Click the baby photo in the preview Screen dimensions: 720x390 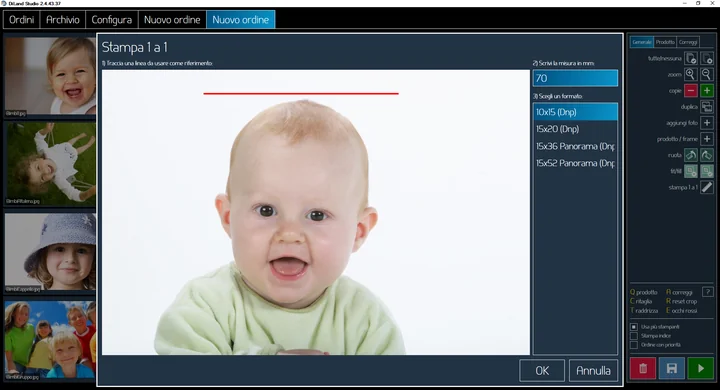click(x=316, y=212)
